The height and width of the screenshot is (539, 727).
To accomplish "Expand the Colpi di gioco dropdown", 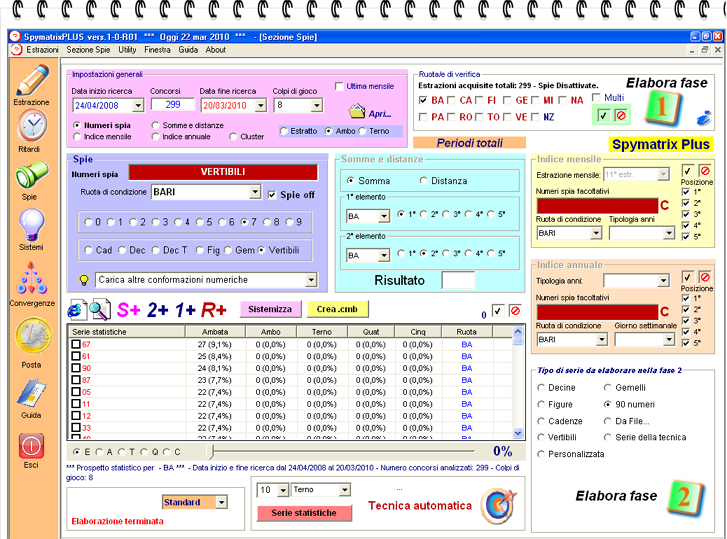I will tap(316, 106).
